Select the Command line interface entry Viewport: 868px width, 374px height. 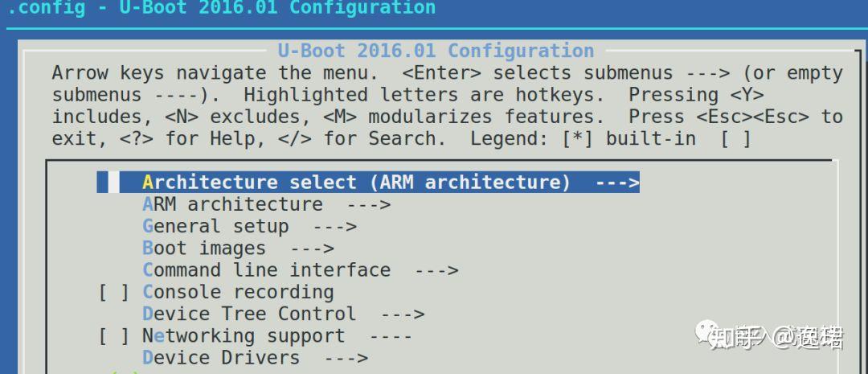pyautogui.click(x=266, y=270)
